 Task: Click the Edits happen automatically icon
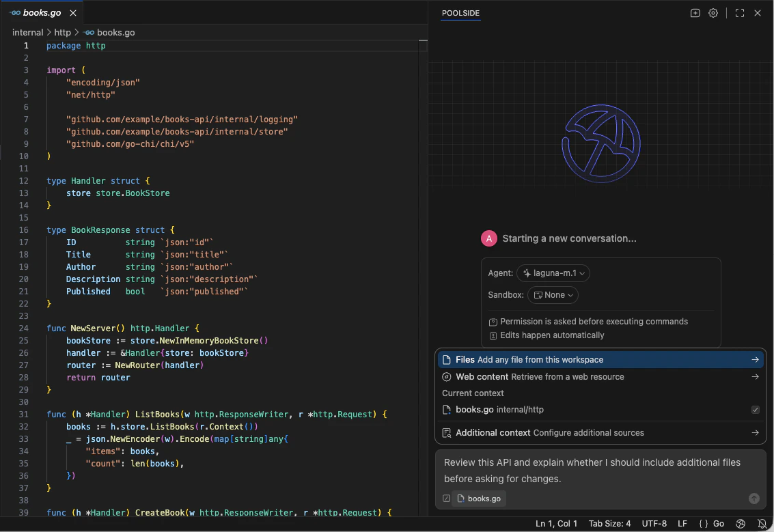tap(493, 335)
